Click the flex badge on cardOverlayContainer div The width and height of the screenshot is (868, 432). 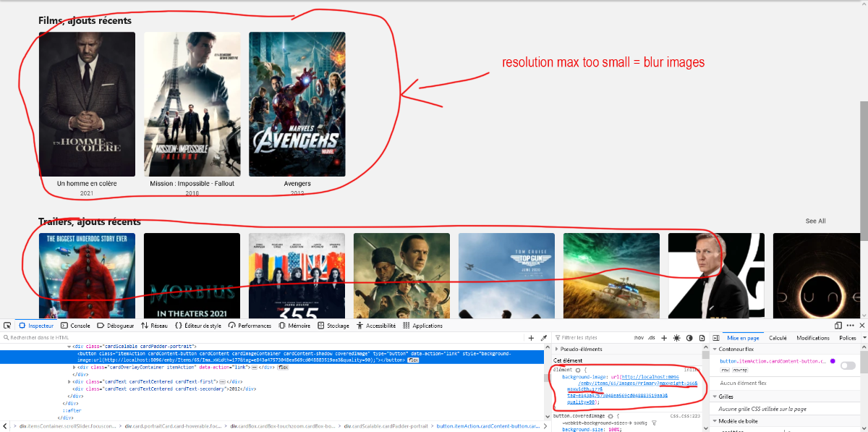pyautogui.click(x=284, y=367)
